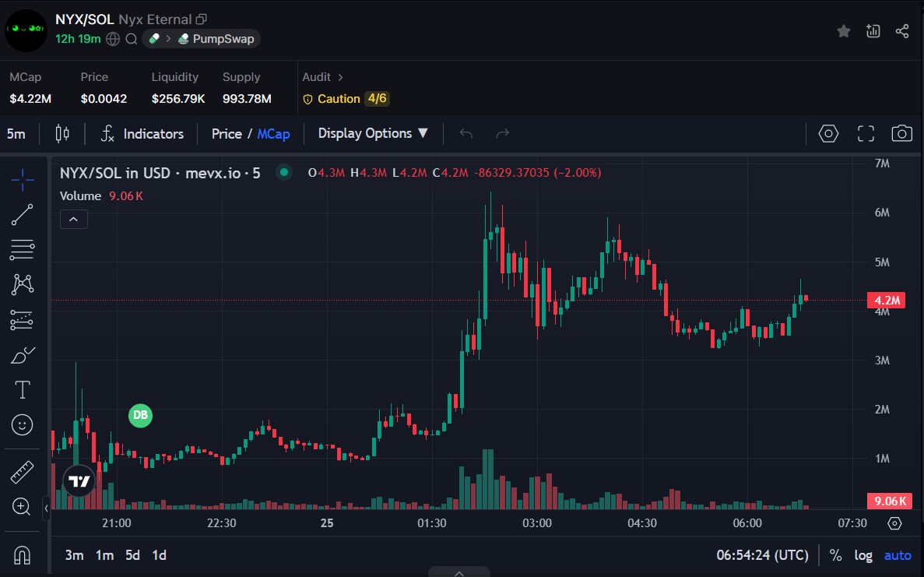Select the ruler measure tool

point(23,472)
